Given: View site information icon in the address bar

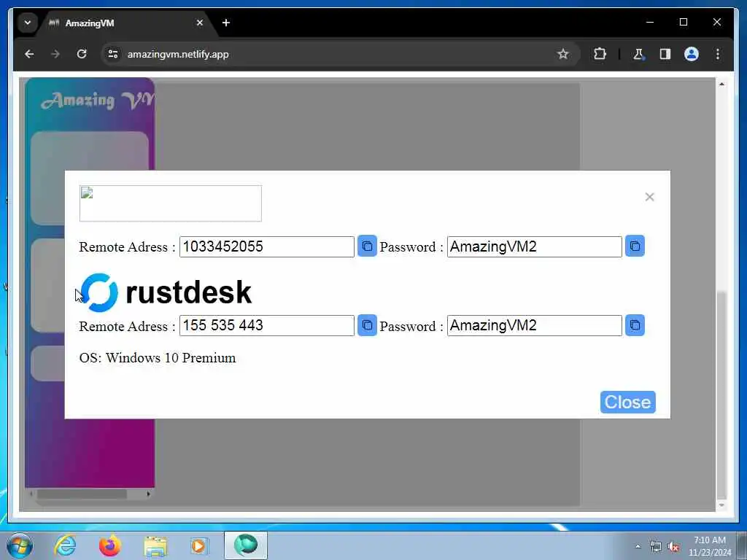Looking at the screenshot, I should [x=113, y=54].
